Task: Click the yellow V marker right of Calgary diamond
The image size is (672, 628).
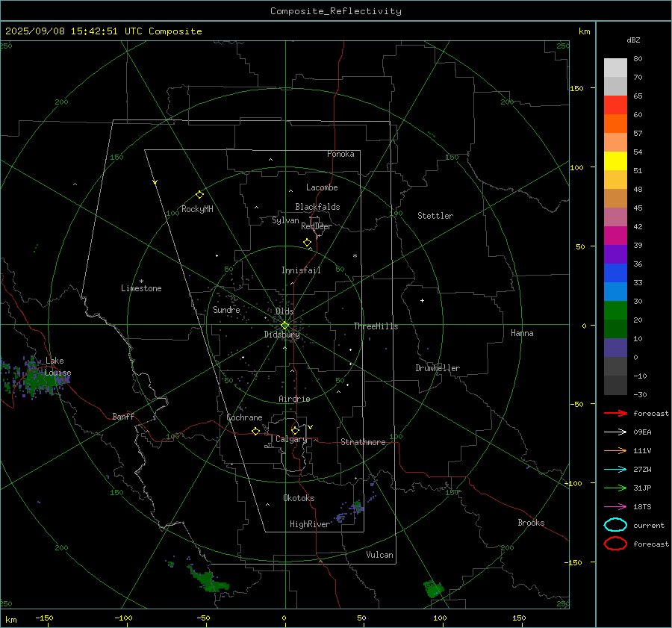Action: coord(311,427)
